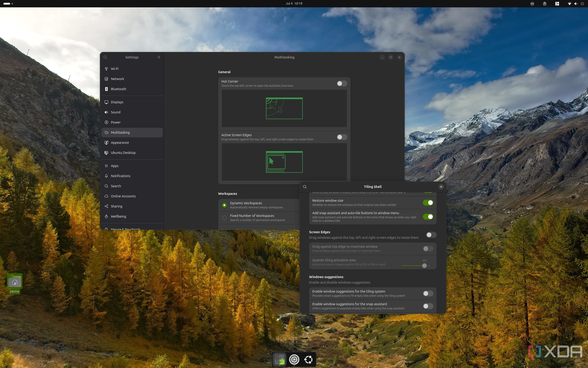The height and width of the screenshot is (368, 588).
Task: Click the Apps grid icon
Action: [106, 166]
